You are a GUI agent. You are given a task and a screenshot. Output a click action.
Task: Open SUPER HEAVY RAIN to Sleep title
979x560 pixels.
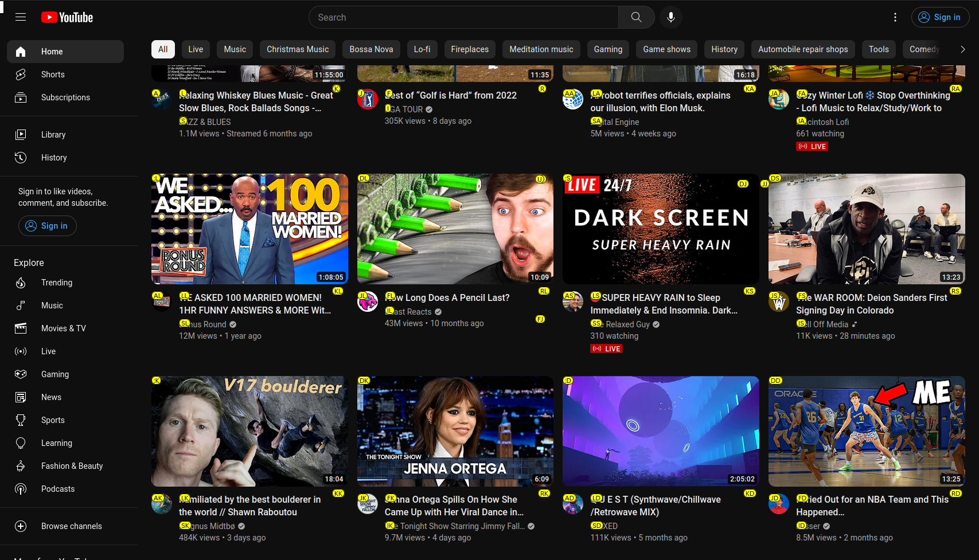[x=664, y=304]
